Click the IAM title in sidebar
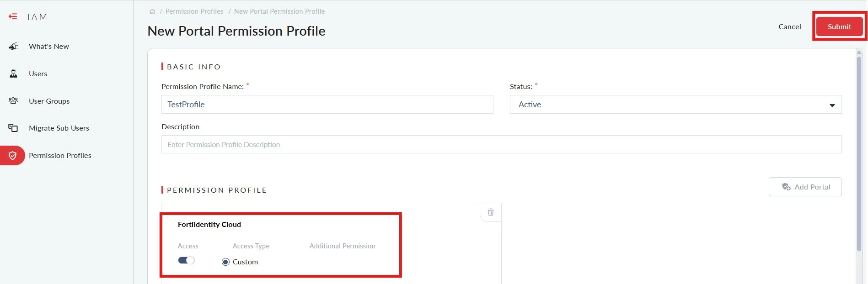868x284 pixels. pyautogui.click(x=37, y=17)
